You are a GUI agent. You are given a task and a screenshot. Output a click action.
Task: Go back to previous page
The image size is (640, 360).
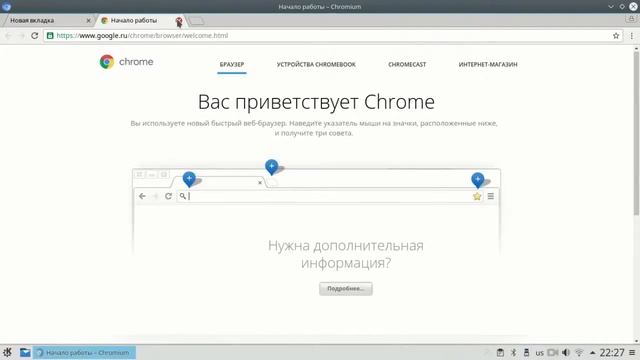coord(9,36)
